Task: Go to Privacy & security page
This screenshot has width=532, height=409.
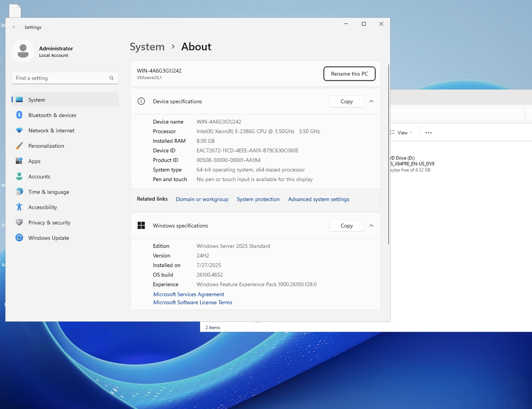Action: (x=65, y=222)
